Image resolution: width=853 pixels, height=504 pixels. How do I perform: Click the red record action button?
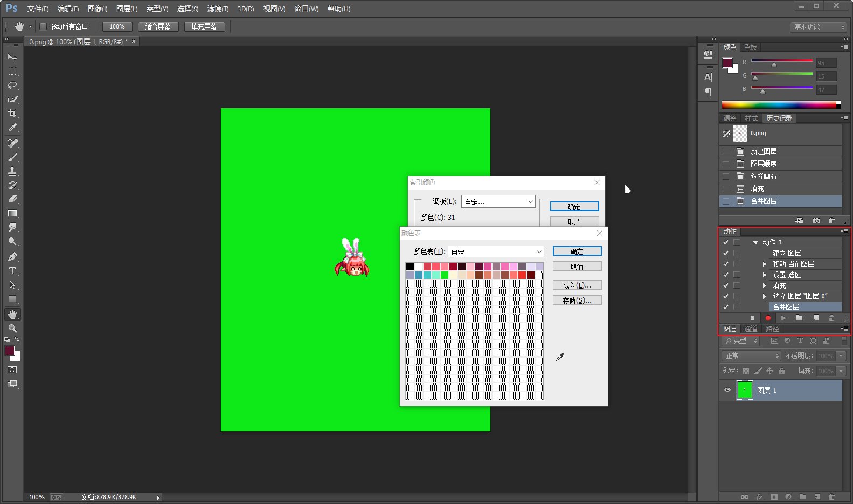(768, 318)
